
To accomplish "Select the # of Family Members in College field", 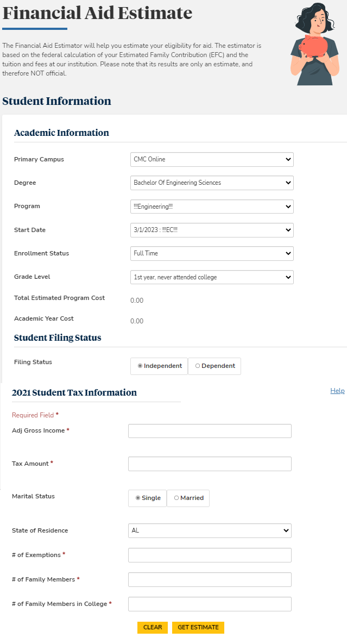I will pyautogui.click(x=209, y=604).
